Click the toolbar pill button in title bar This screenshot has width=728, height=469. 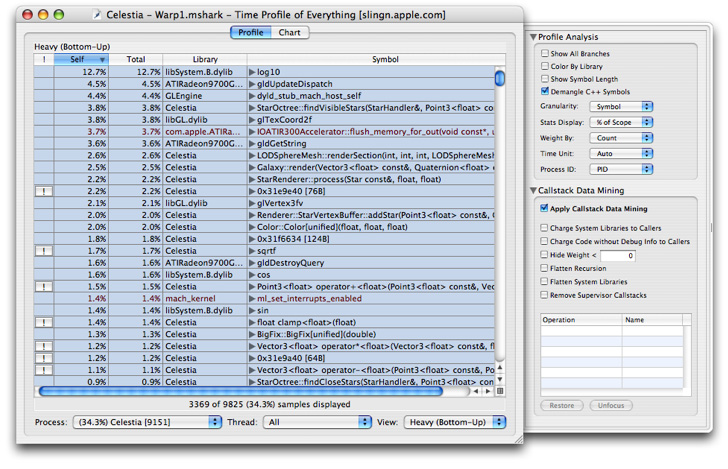(x=503, y=15)
